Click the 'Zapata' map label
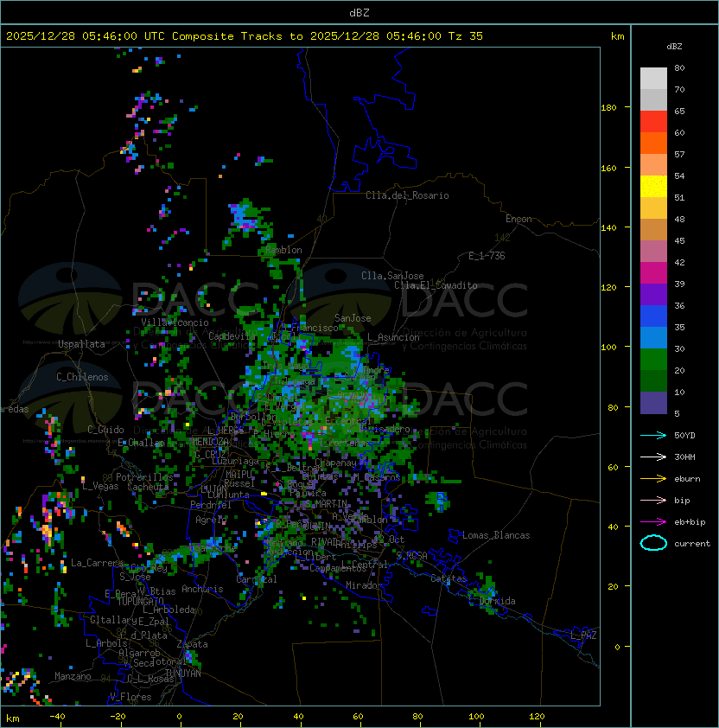The height and width of the screenshot is (728, 719). click(x=192, y=644)
